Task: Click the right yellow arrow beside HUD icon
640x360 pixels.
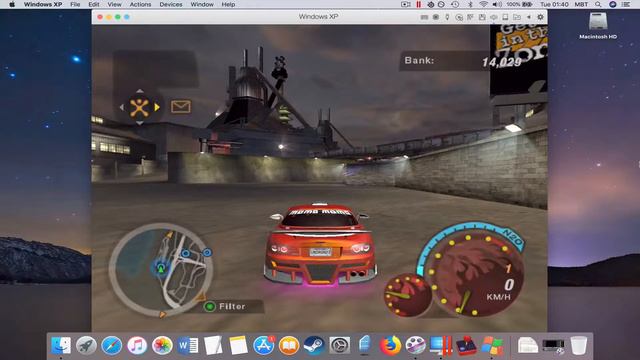Action: pos(157,107)
